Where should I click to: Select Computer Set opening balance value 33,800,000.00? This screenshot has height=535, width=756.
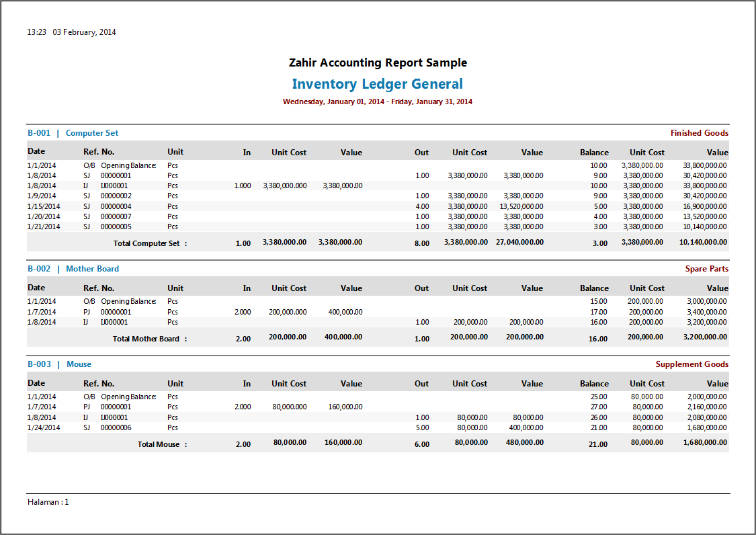tap(705, 165)
